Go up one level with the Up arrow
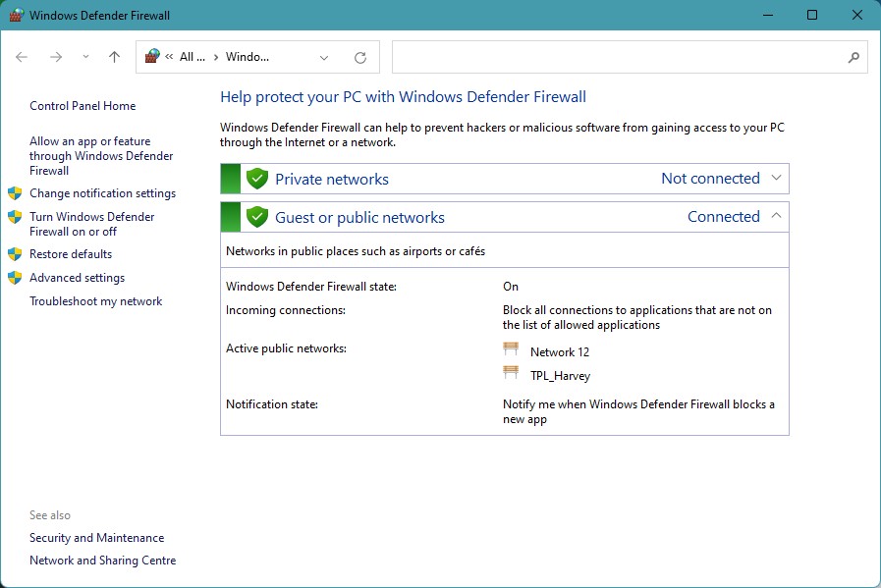The image size is (881, 588). [x=114, y=57]
